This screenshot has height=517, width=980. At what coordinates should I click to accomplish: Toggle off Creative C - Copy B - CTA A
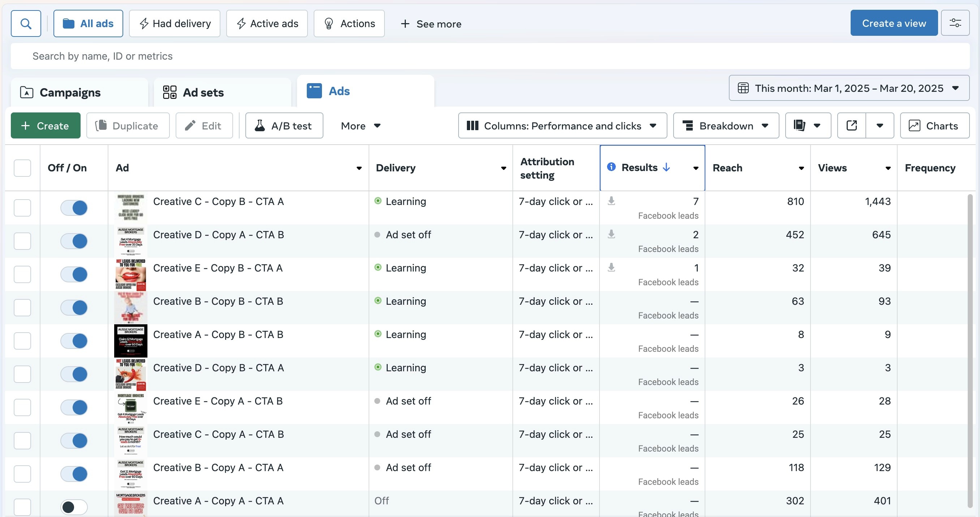[74, 208]
